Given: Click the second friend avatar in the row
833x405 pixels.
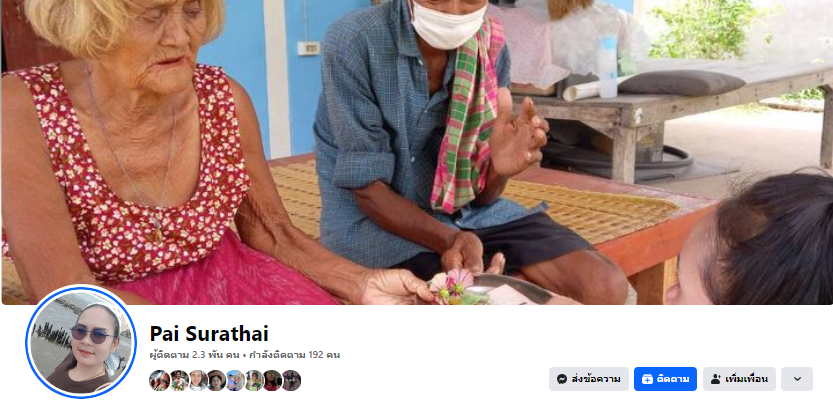Looking at the screenshot, I should click(179, 381).
